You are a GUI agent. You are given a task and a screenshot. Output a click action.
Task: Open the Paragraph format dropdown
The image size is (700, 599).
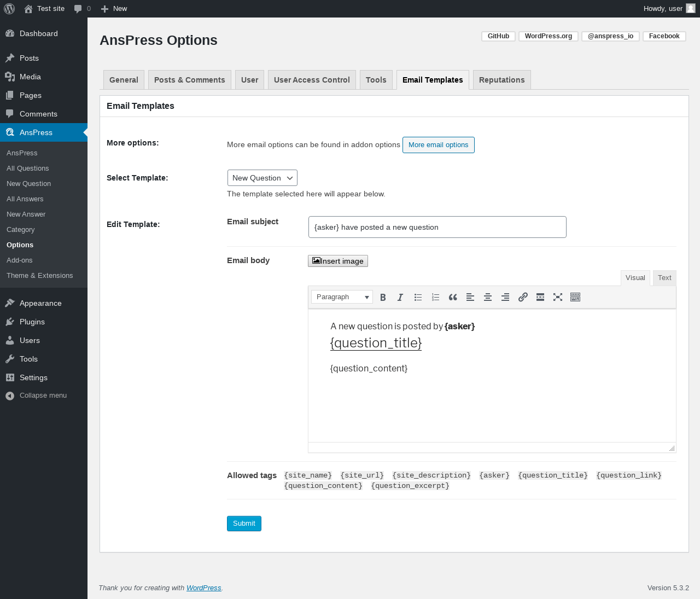[342, 297]
